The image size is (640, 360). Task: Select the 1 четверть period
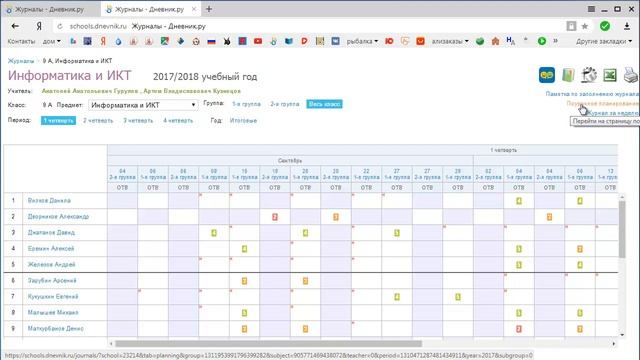coord(58,120)
